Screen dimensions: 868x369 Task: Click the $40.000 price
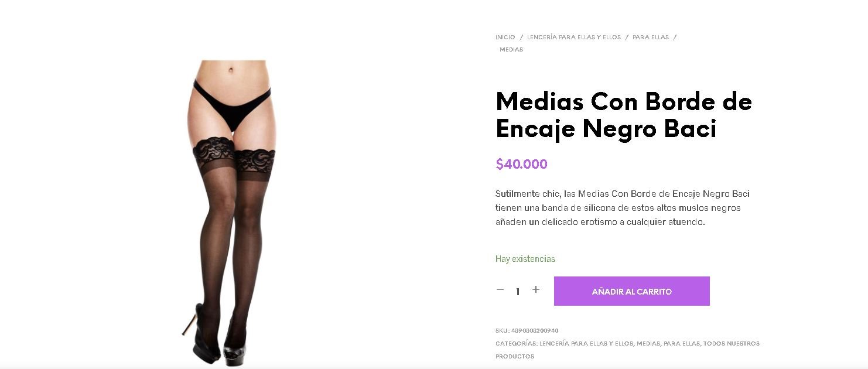click(521, 164)
